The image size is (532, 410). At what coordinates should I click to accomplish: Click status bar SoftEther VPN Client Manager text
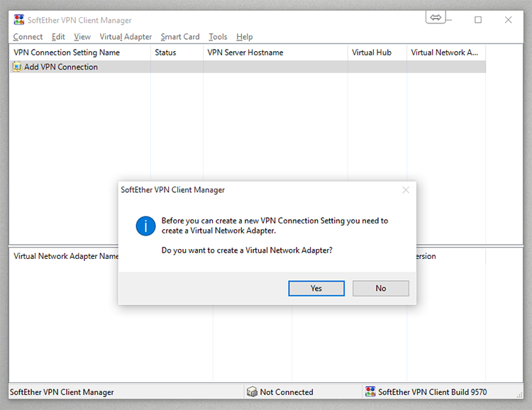[x=62, y=392]
